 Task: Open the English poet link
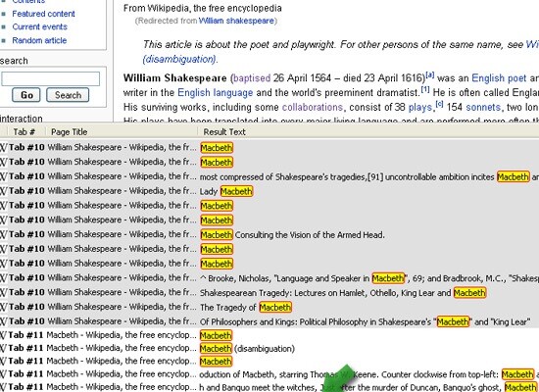pos(499,78)
